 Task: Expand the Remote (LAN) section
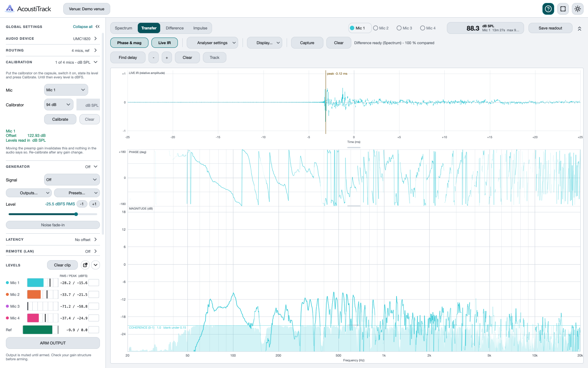(53, 251)
